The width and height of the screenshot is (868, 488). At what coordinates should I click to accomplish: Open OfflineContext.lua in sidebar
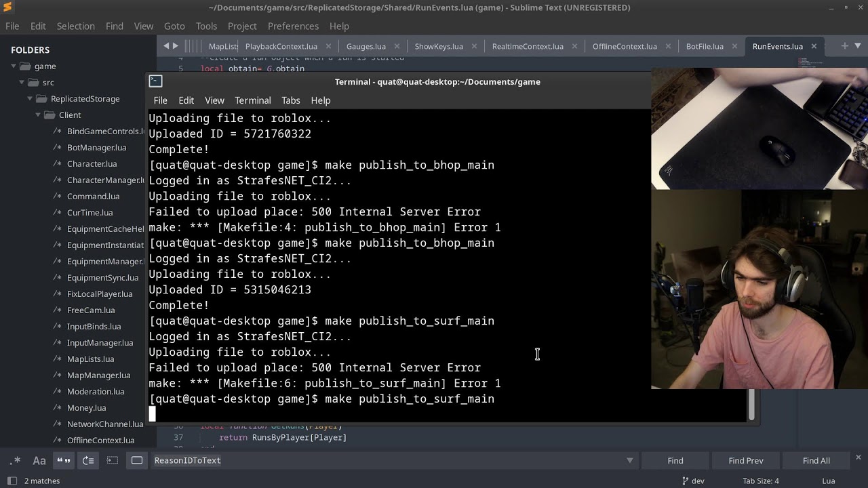(100, 440)
